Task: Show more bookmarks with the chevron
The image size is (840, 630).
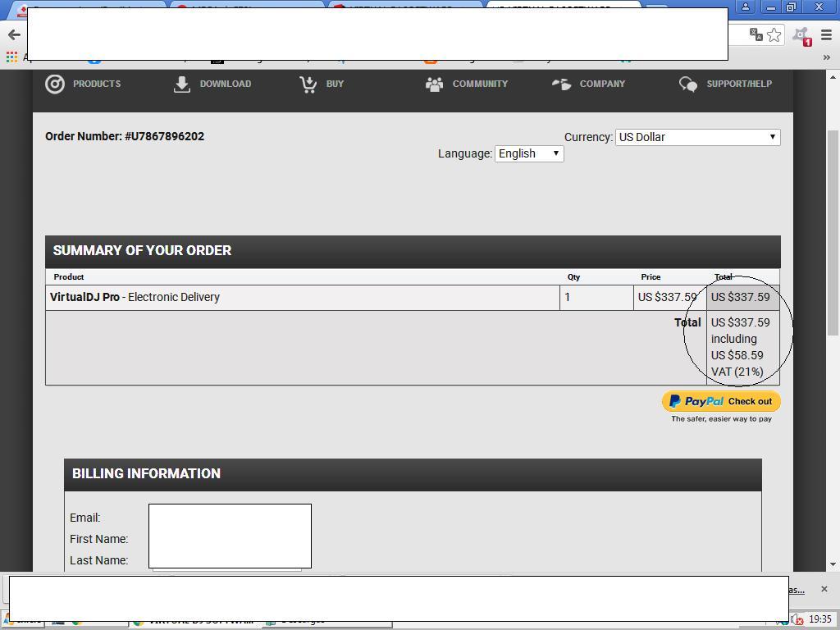Action: 826,57
